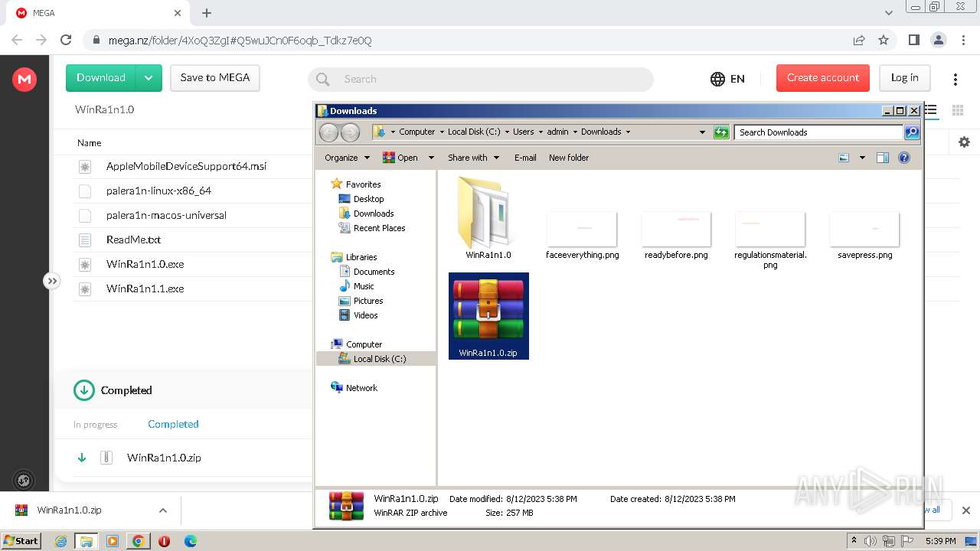Click the MEGA logo in the sidebar
Image resolution: width=980 pixels, height=551 pixels.
(x=24, y=79)
